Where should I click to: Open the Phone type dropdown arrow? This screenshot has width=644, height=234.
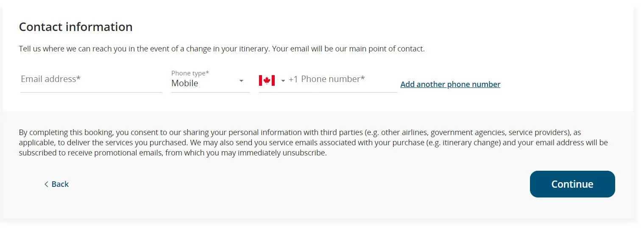tap(241, 81)
